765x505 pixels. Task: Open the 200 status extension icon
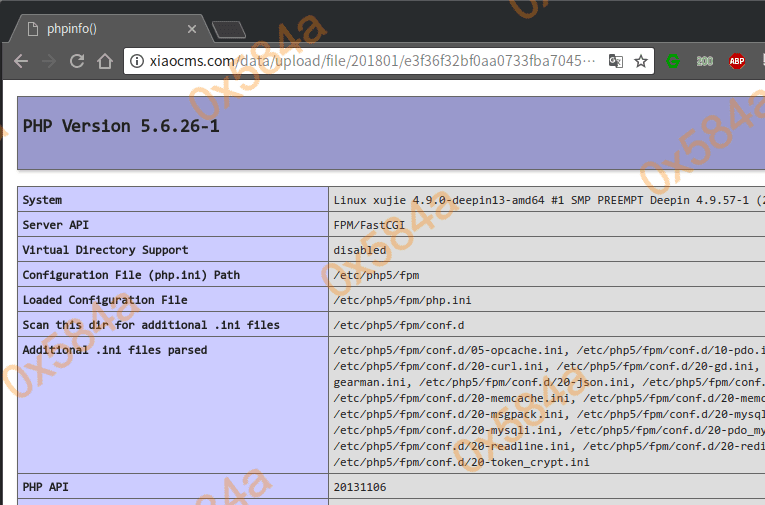pos(705,61)
